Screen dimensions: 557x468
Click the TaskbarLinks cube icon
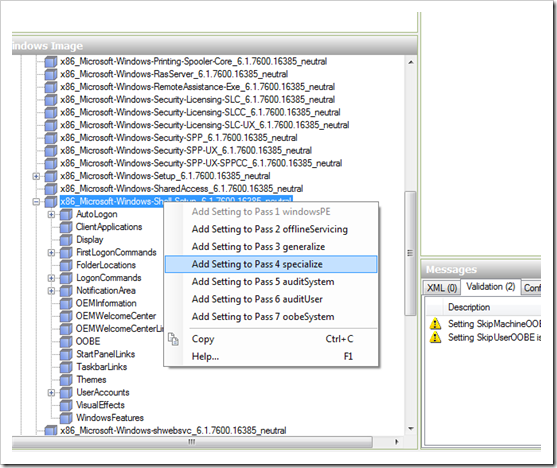66,367
